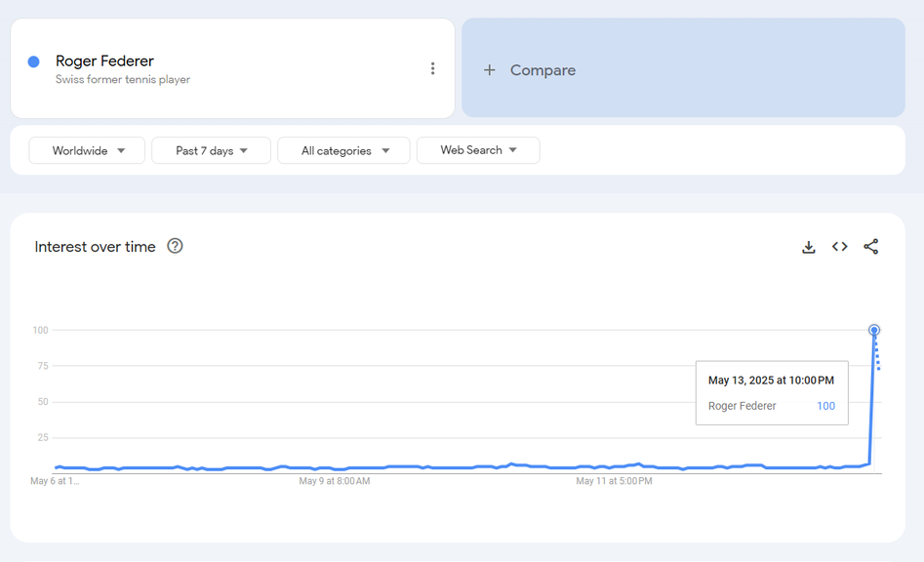This screenshot has width=924, height=562.
Task: Click the tooltip value 100
Action: tap(825, 406)
